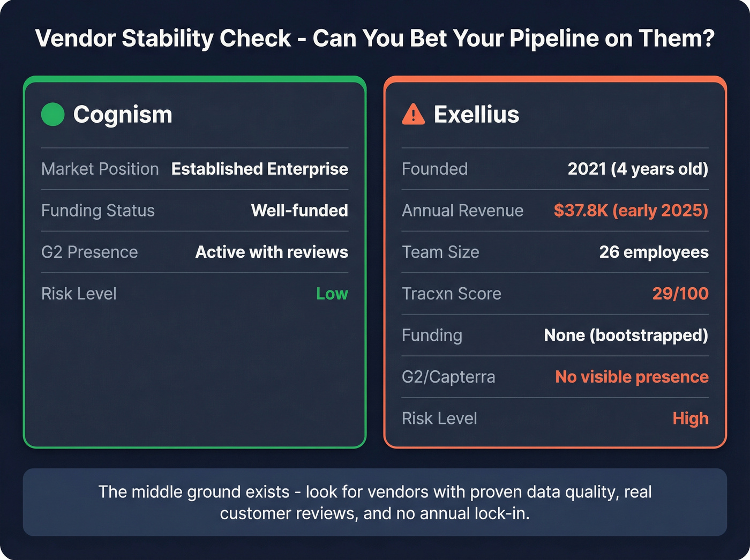Click the G2/Capterra label
The image size is (750, 560).
pos(448,377)
